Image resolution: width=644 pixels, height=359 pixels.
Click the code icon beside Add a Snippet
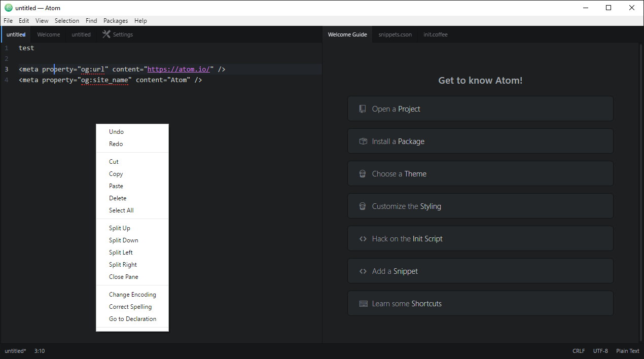click(x=362, y=271)
